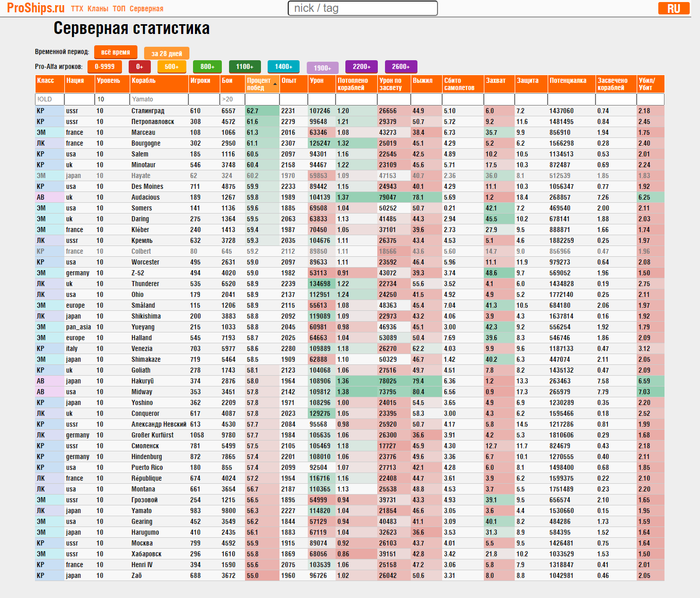
Task: Sort table by Урон column
Action: (317, 81)
